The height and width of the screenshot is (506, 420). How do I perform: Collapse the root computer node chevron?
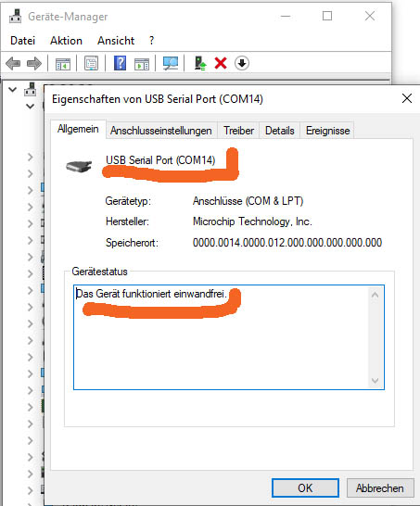[13, 89]
